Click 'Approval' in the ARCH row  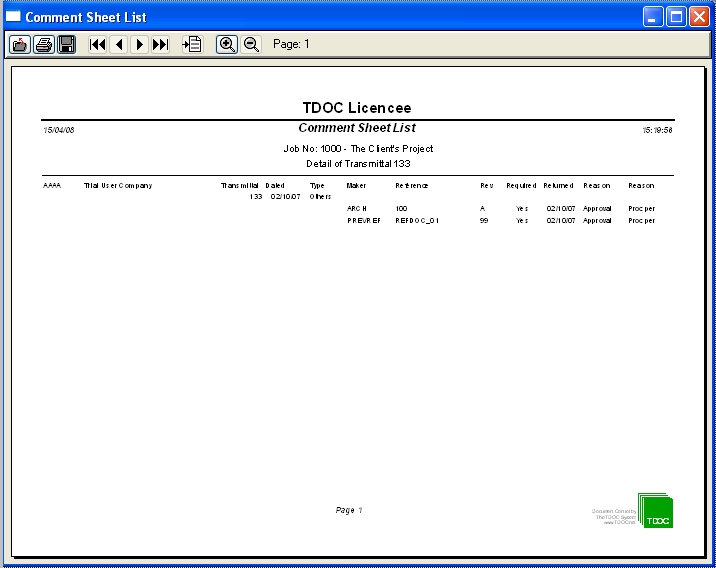tap(597, 209)
